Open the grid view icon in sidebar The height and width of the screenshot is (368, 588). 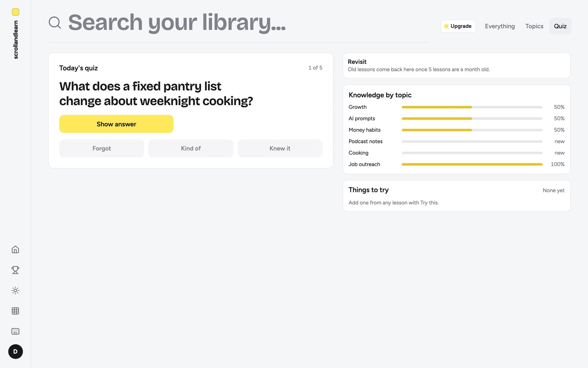pyautogui.click(x=15, y=311)
